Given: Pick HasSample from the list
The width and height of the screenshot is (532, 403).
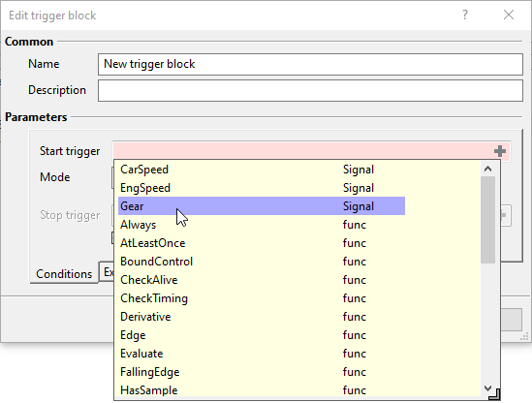Looking at the screenshot, I should tap(262, 390).
